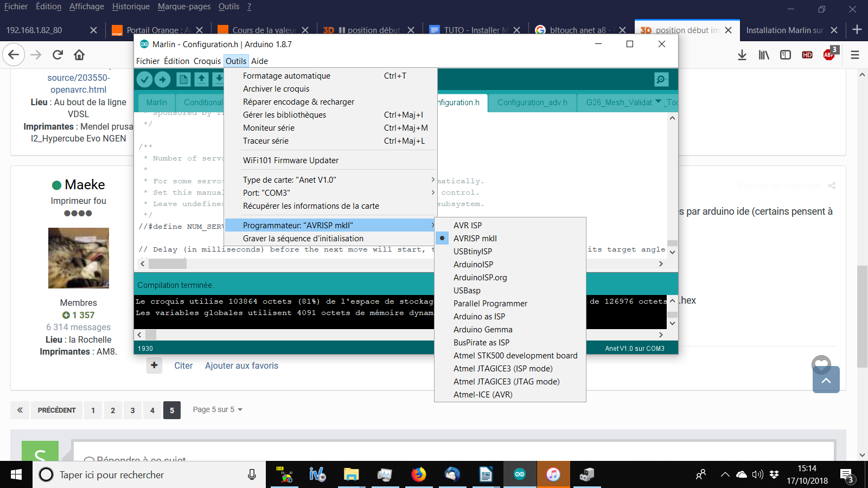Click the Firefox Forward arrow button
The image size is (868, 488).
coord(36,55)
